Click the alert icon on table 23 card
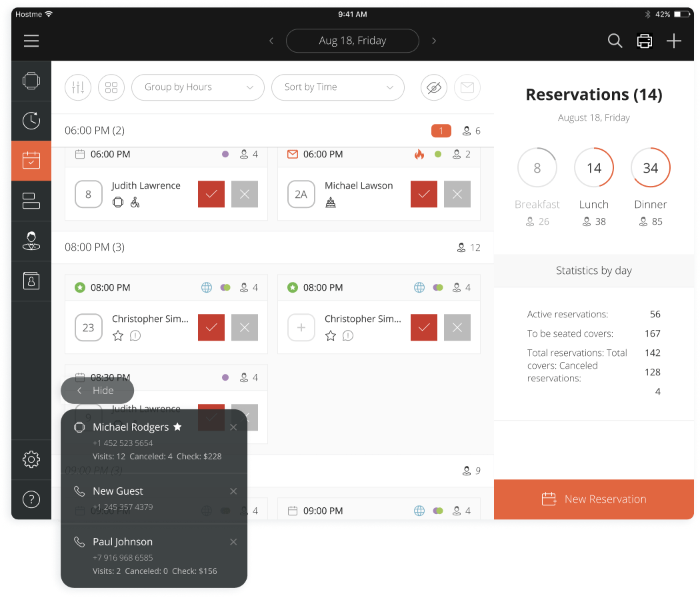 coord(135,335)
